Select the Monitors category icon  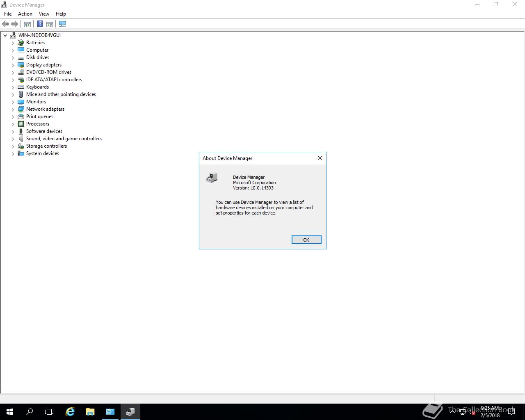tap(21, 102)
